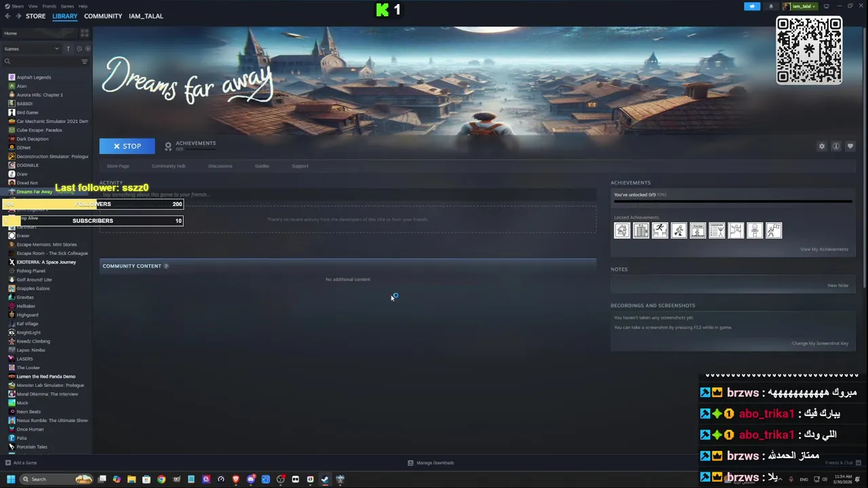Open the iam_talal account dropdown
The image size is (868, 488).
(800, 6)
